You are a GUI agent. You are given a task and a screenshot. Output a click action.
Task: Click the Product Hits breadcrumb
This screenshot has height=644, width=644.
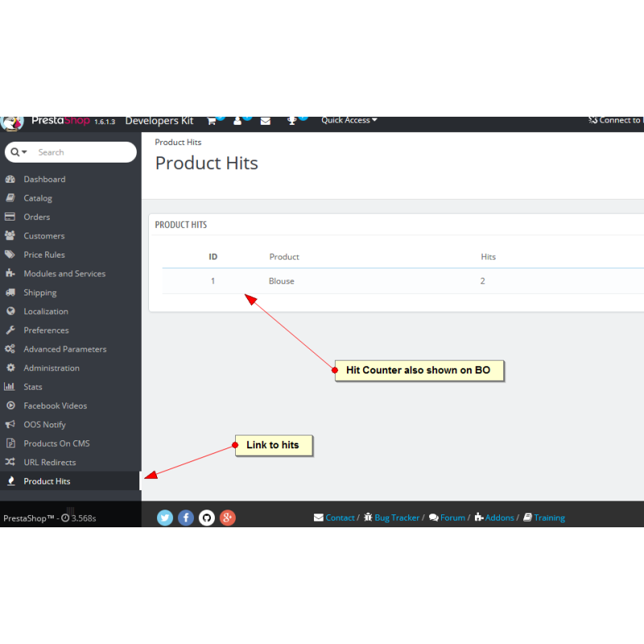tap(178, 142)
